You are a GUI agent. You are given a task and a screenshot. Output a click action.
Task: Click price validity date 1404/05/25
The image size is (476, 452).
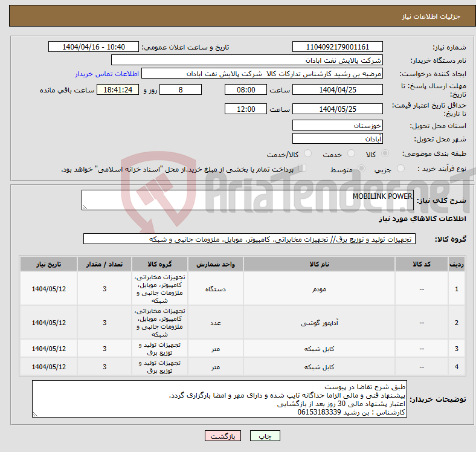point(337,109)
